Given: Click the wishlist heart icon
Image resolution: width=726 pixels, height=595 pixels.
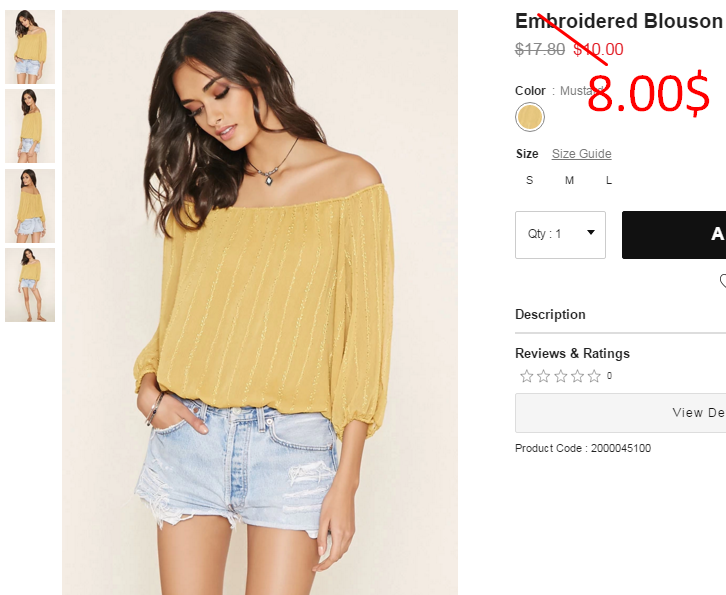Looking at the screenshot, I should [x=723, y=281].
